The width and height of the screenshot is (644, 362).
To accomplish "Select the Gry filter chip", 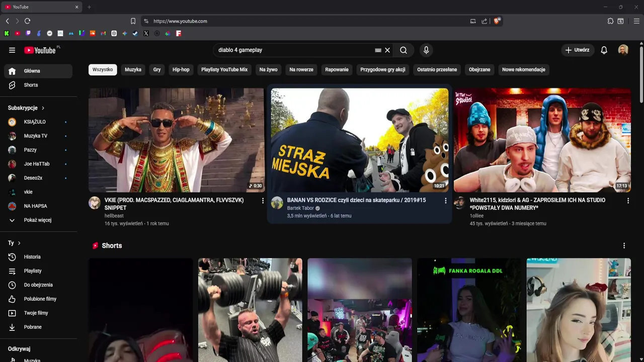I will coord(157,69).
